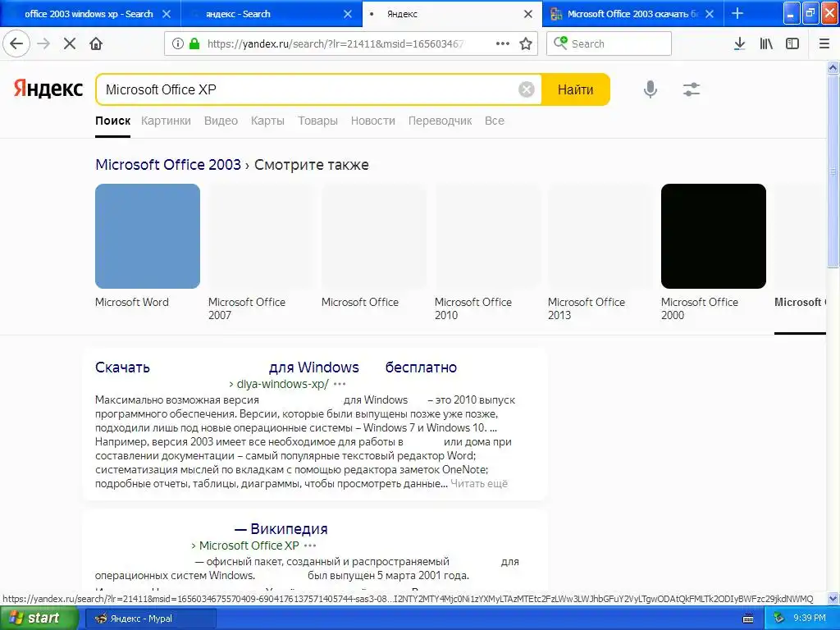Follow the 'dlya-windows-xp/' path link
Screen dimensions: 840x630
tap(282, 384)
